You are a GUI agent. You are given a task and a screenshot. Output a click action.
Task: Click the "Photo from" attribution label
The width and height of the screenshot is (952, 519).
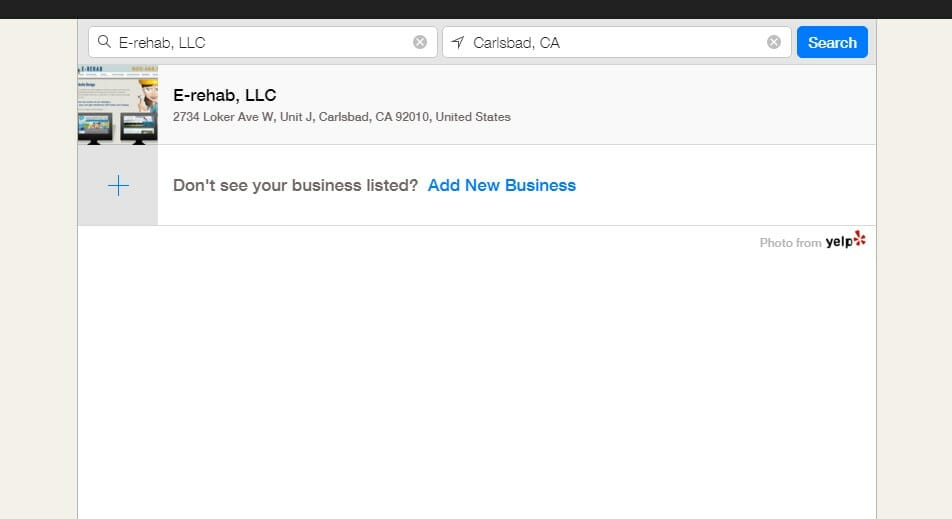(x=790, y=243)
